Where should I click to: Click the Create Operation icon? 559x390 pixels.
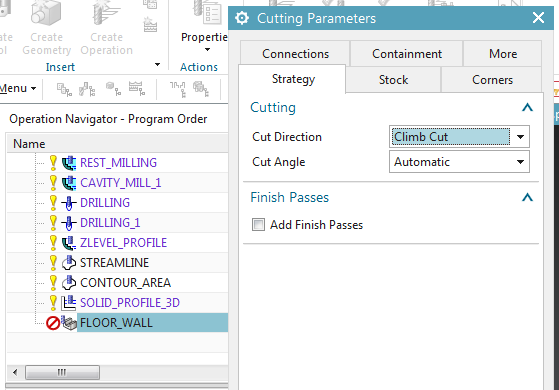106,14
